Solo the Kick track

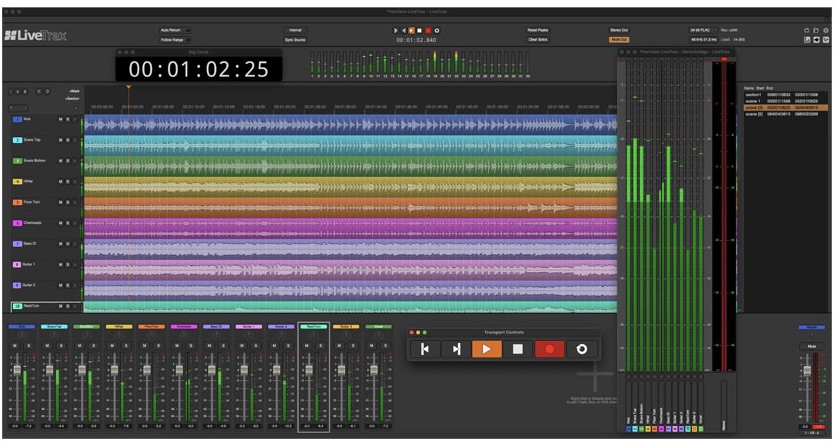point(68,119)
